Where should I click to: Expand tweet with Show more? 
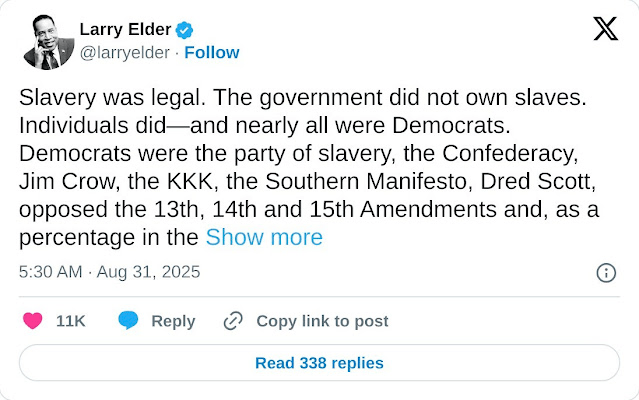click(264, 237)
